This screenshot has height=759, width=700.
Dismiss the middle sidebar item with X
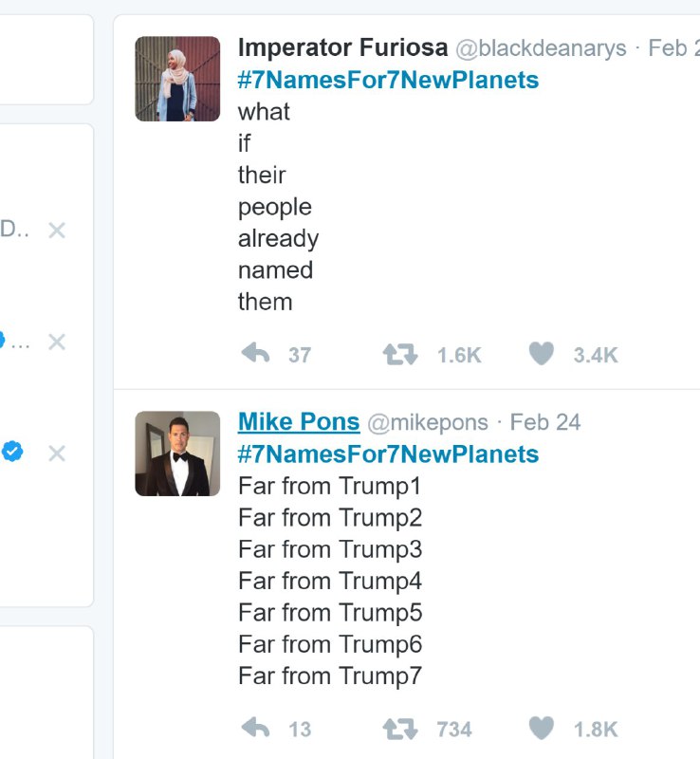[57, 342]
